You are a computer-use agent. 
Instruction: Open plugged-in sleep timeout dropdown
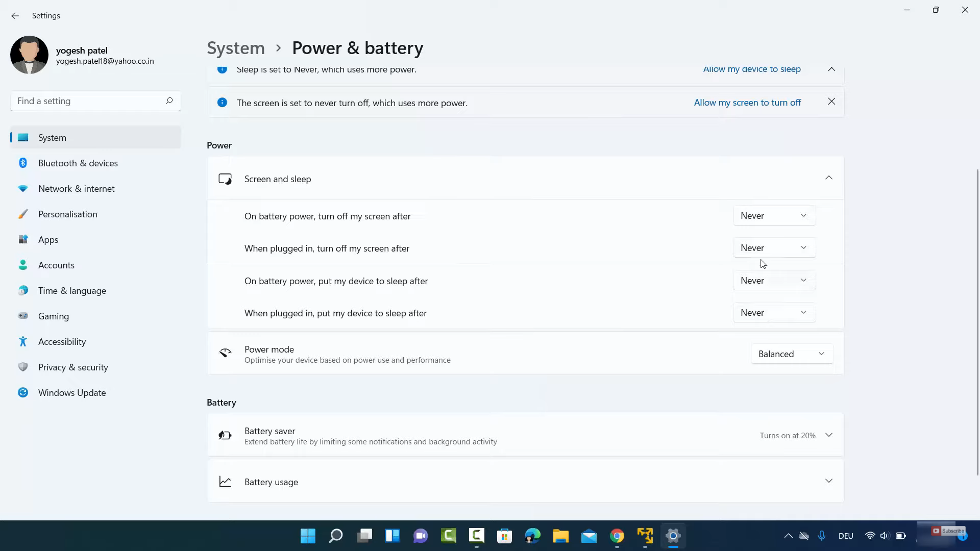774,313
